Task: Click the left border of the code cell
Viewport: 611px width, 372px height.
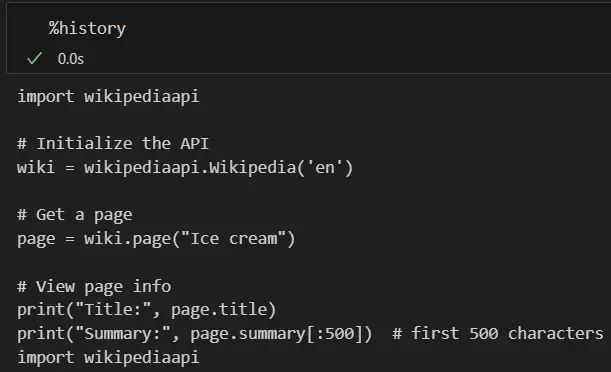Action: coord(7,37)
